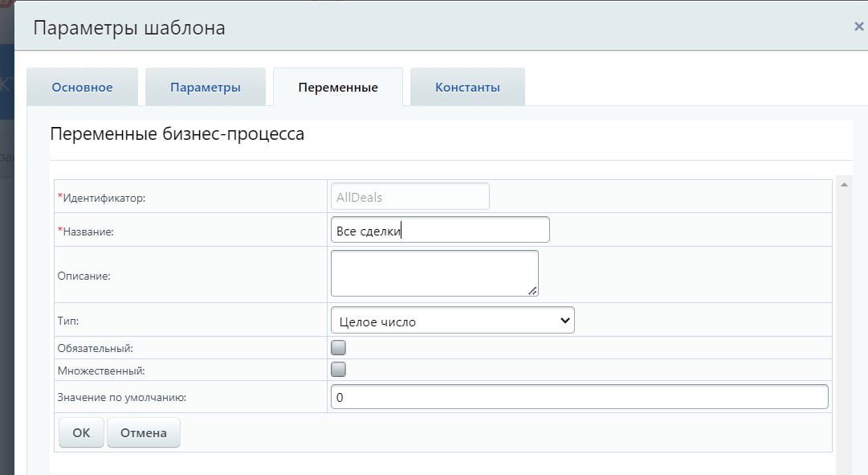Close the Параметры шаблона dialog
The height and width of the screenshot is (475, 868).
(x=858, y=27)
